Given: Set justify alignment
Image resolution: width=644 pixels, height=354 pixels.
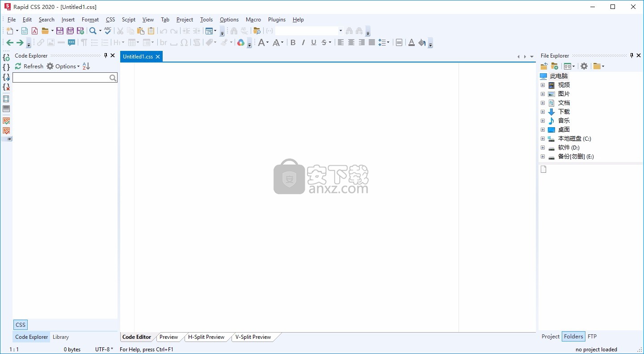Looking at the screenshot, I should point(372,42).
